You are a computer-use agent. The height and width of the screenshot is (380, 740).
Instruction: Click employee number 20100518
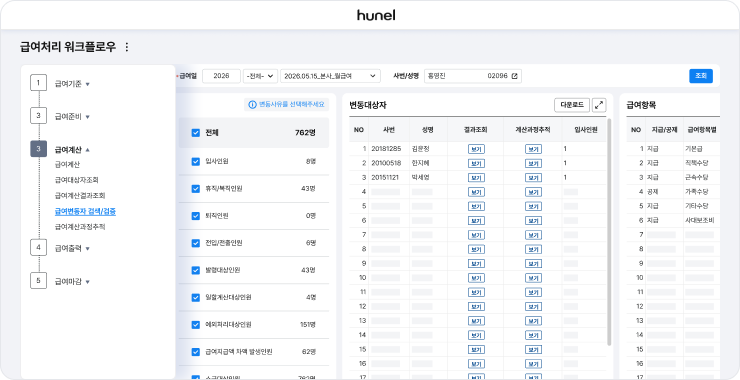coord(387,163)
